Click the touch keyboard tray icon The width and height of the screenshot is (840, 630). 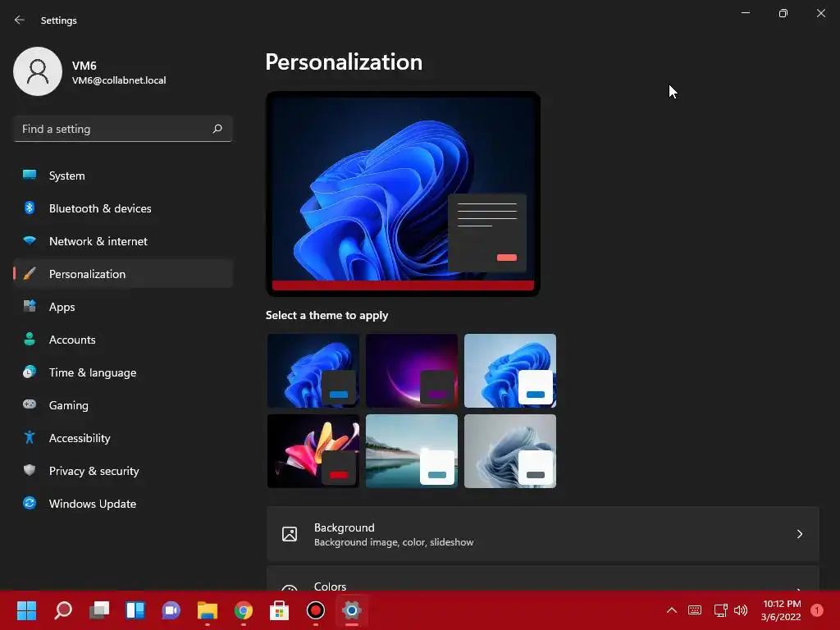coord(695,610)
